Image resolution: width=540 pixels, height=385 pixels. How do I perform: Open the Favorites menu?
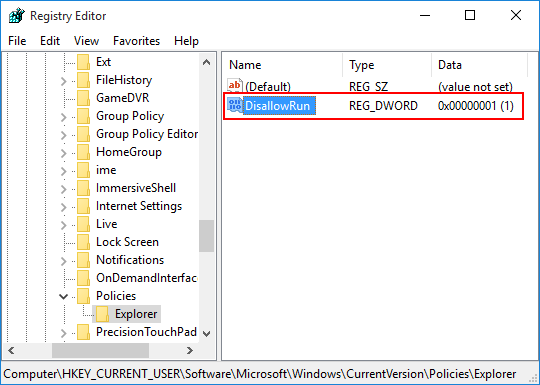pos(136,41)
